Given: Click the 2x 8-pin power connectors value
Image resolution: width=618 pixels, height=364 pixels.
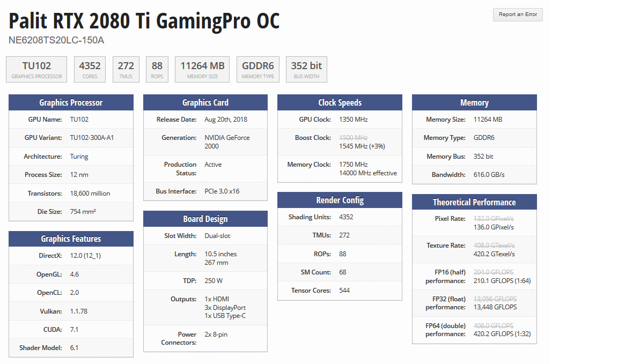Looking at the screenshot, I should tap(216, 335).
